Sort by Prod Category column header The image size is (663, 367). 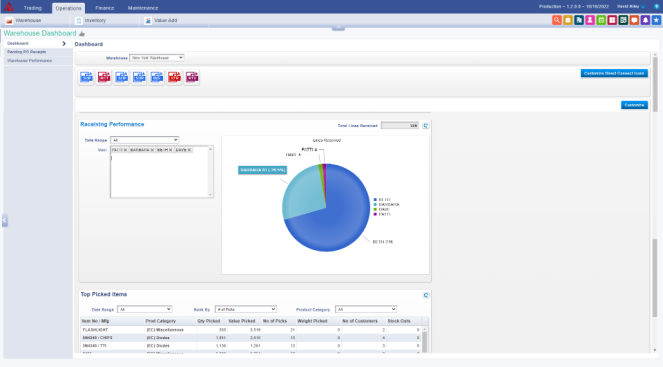(x=161, y=321)
